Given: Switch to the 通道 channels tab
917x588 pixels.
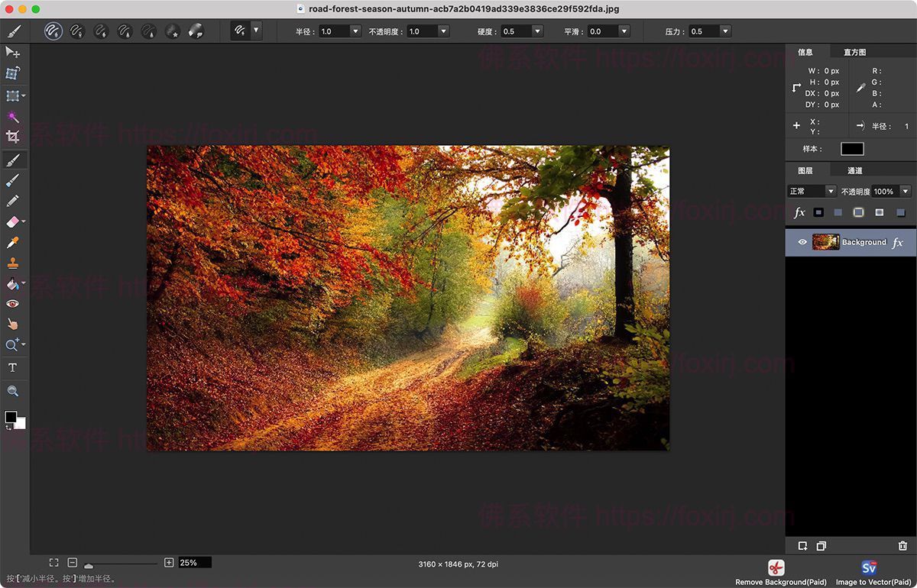Looking at the screenshot, I should tap(854, 170).
